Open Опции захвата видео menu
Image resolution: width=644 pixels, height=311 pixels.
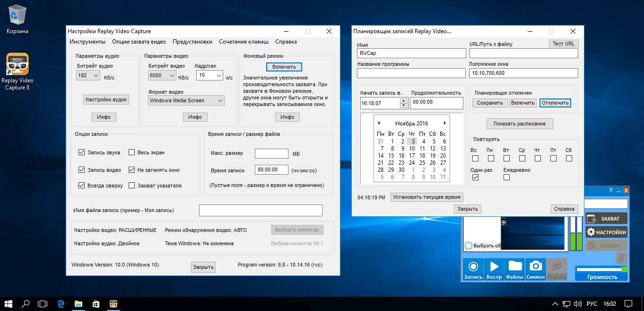139,42
